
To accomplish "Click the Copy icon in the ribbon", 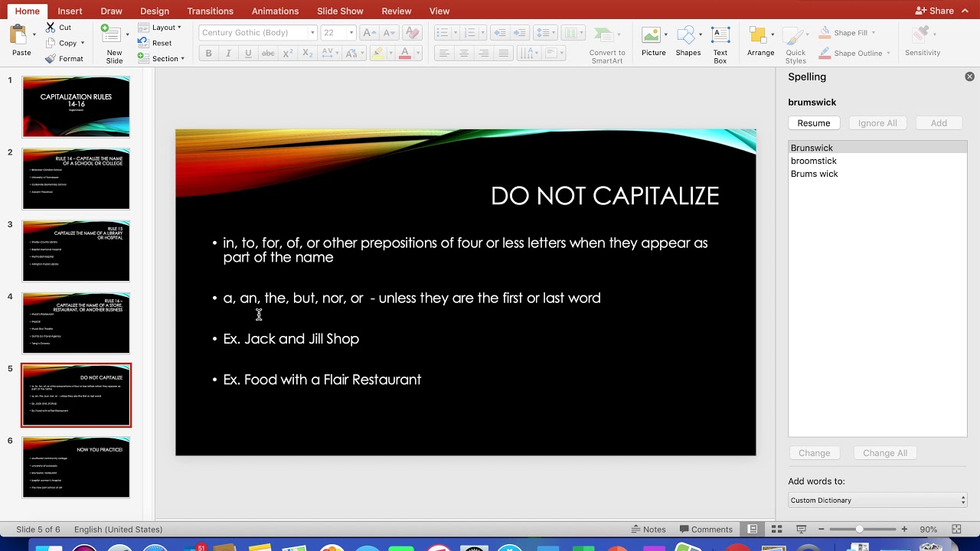I will tap(51, 43).
